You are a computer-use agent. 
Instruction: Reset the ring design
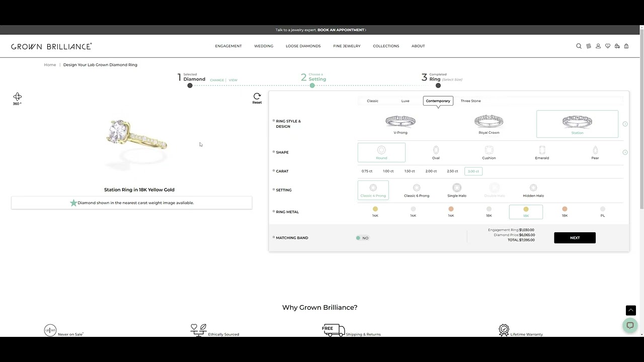point(257,98)
